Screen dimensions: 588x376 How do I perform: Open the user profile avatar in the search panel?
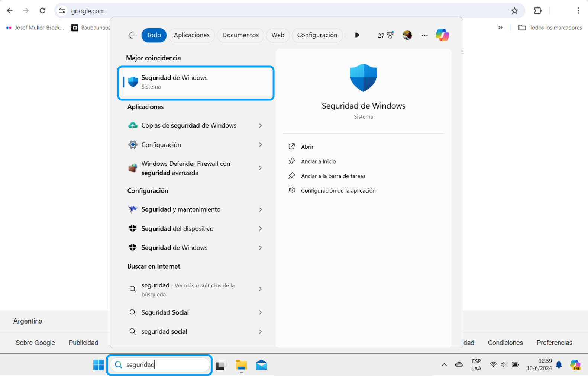[x=407, y=35]
